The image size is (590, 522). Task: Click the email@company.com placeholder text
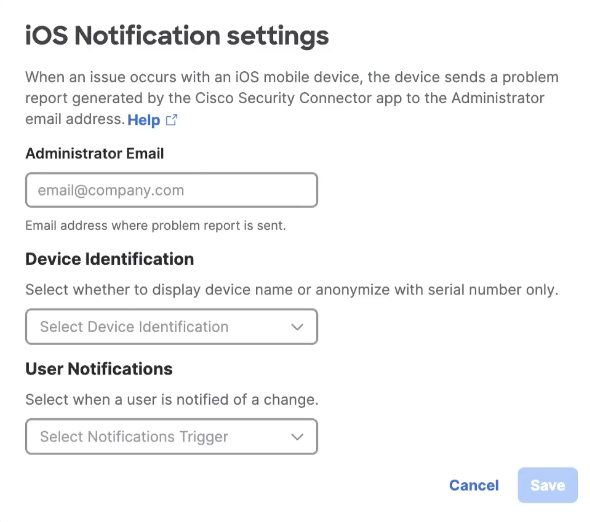[111, 190]
